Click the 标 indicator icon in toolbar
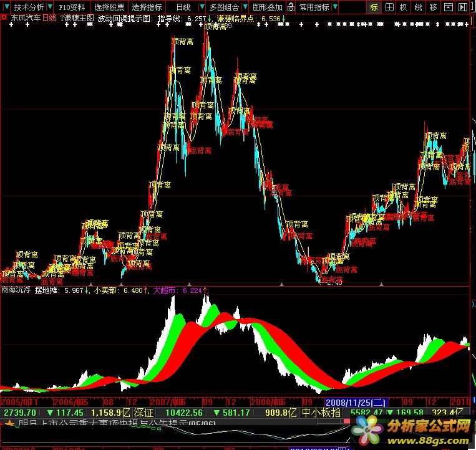 374,7
